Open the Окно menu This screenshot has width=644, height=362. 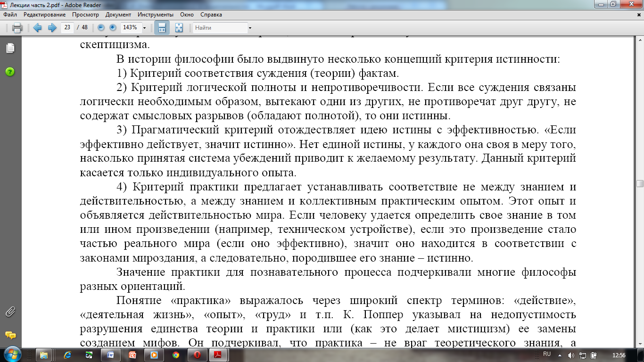(187, 15)
